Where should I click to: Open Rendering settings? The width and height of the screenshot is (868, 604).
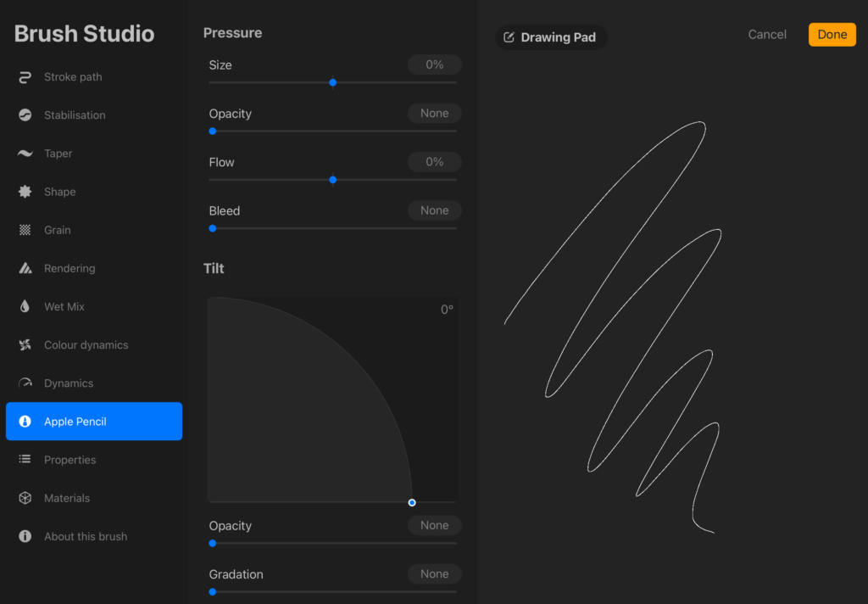click(94, 268)
